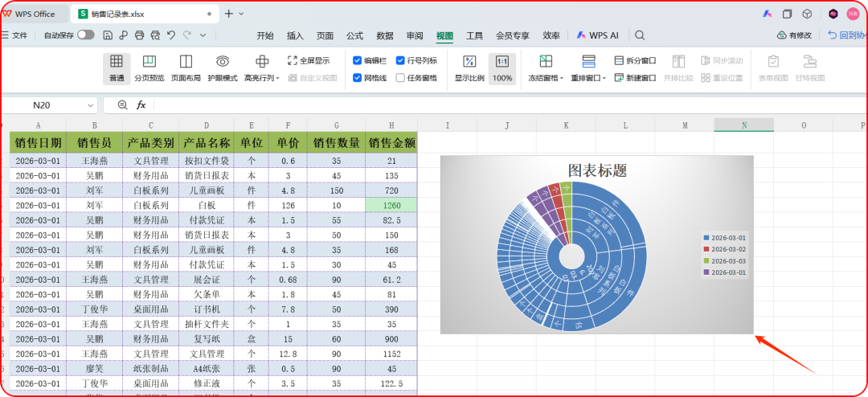Click the green 2026-03-03 legend swatch

(x=706, y=261)
